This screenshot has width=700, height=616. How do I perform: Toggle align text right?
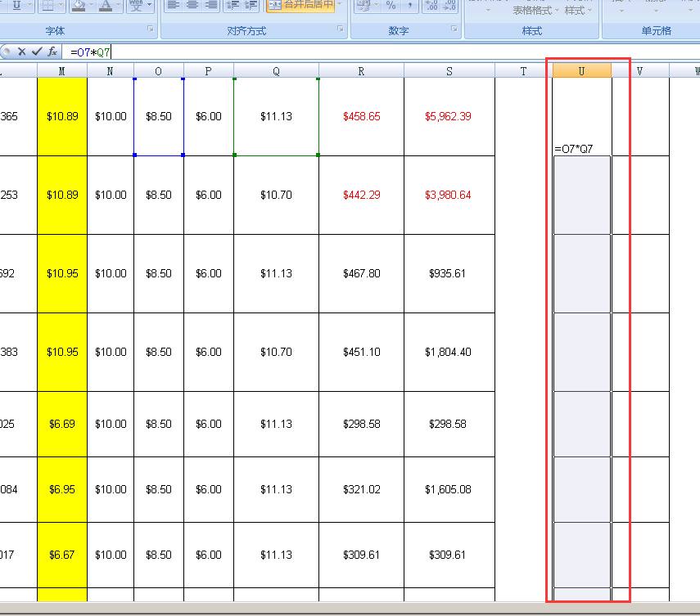click(x=210, y=5)
